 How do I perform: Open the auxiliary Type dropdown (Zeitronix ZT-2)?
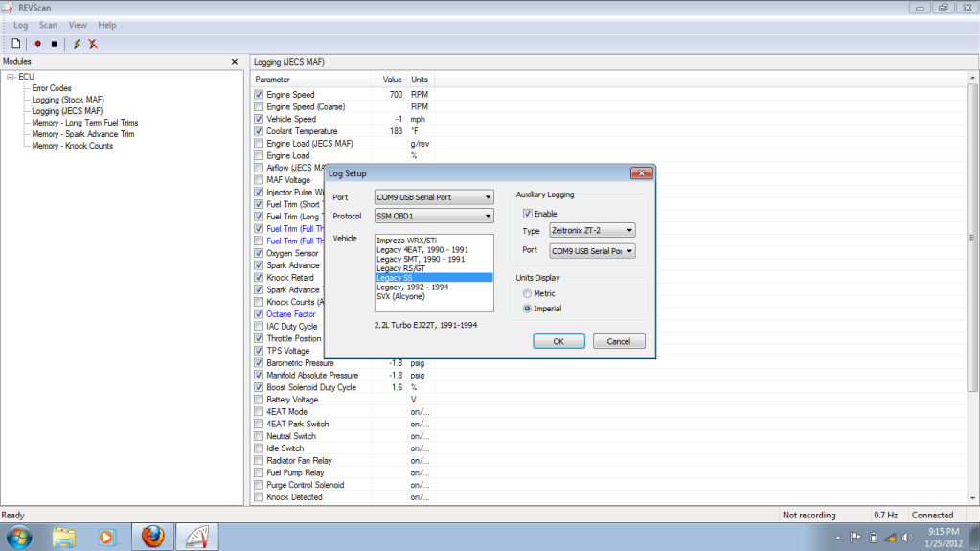[592, 230]
